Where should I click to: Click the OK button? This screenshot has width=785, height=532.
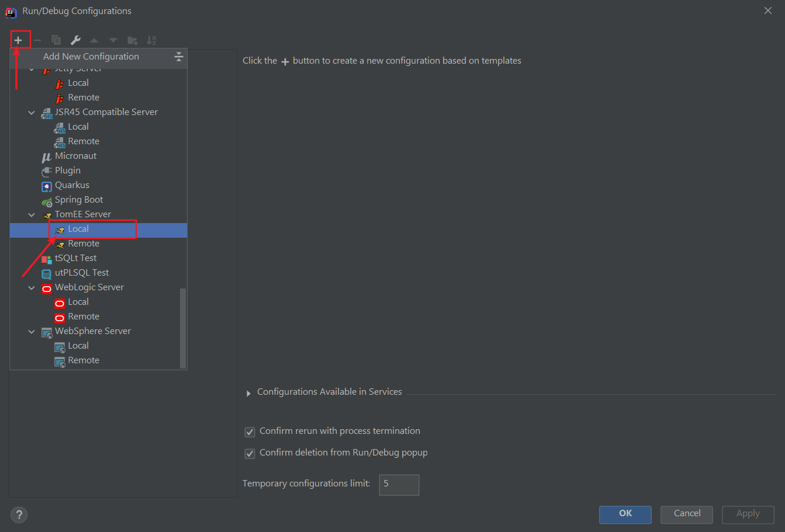(625, 514)
